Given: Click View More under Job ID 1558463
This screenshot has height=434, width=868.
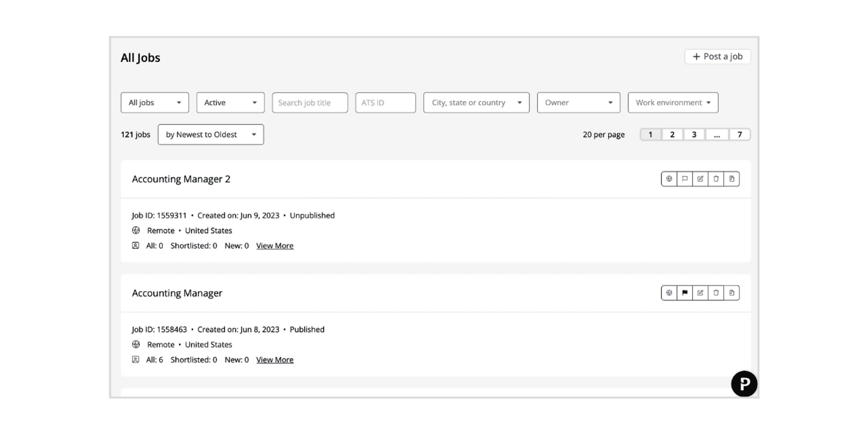Looking at the screenshot, I should click(275, 360).
